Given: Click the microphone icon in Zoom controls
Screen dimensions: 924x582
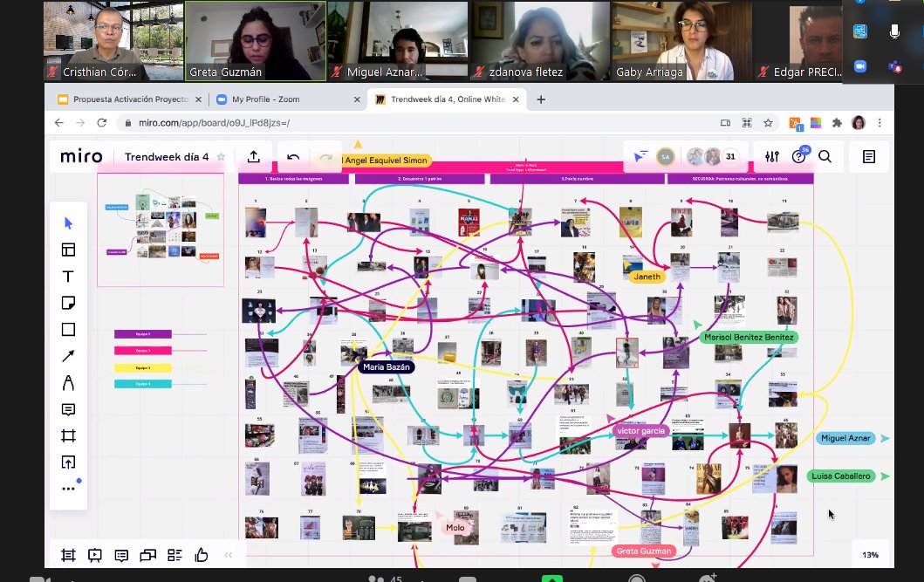Looking at the screenshot, I should point(894,31).
